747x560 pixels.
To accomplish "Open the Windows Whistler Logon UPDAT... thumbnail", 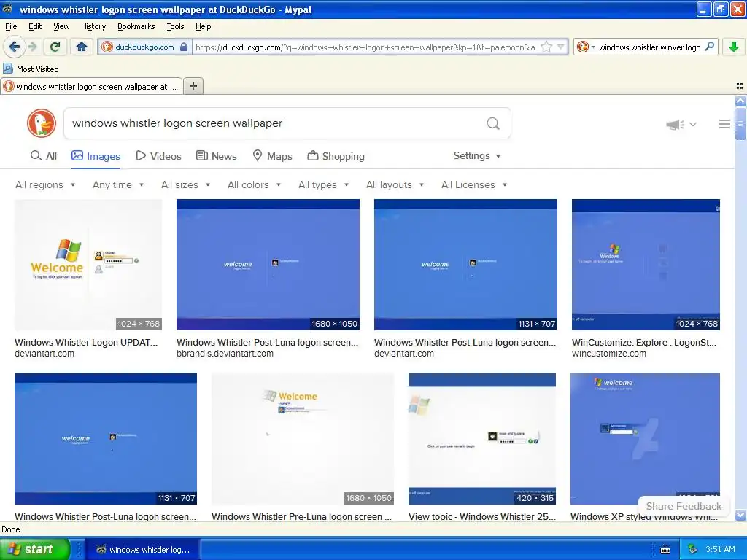I will 88,265.
